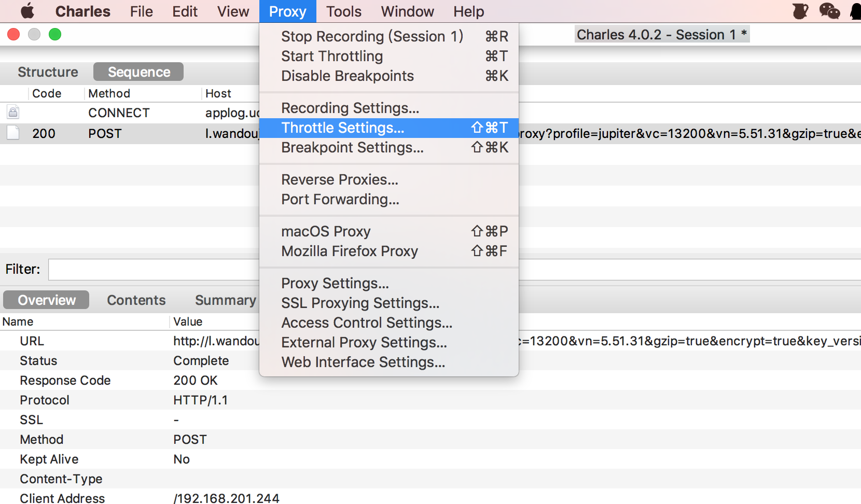Open SSL Proxying Settings...
Viewport: 861px width, 504px height.
[389, 303]
